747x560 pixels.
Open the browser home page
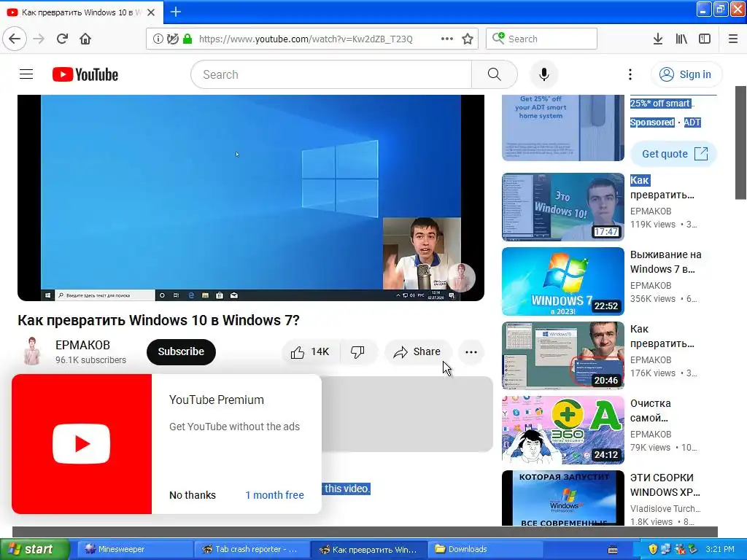(85, 39)
